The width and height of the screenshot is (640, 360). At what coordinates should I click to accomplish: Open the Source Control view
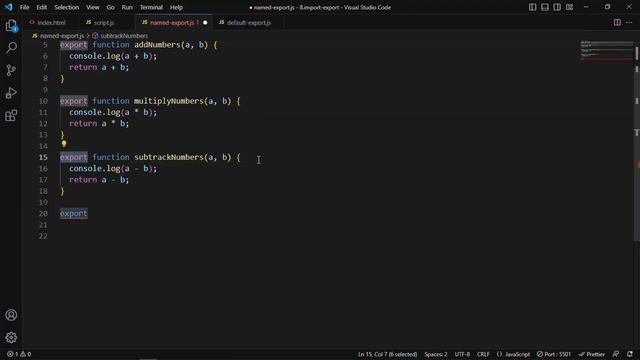coord(11,70)
